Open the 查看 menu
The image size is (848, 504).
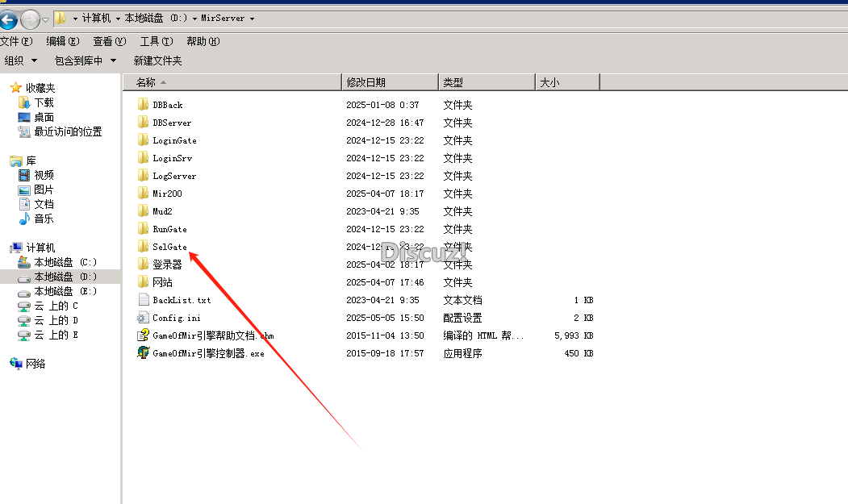(108, 40)
